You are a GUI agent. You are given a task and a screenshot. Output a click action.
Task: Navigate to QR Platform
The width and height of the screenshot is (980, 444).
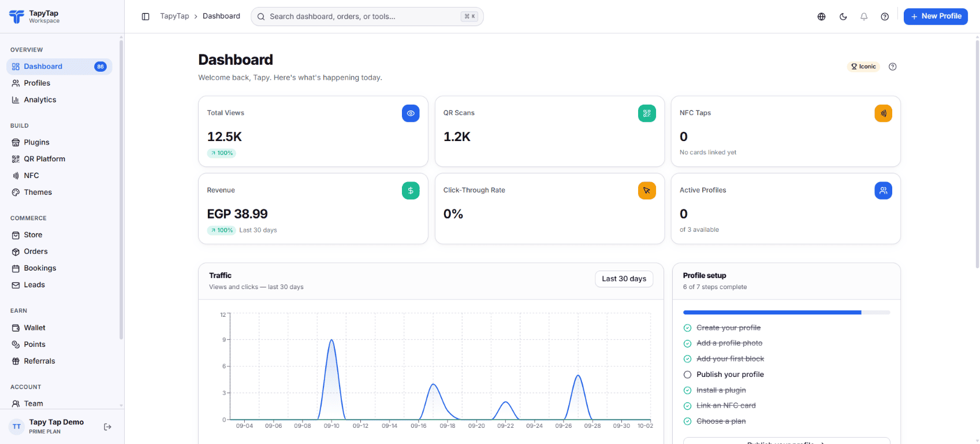[59, 159]
